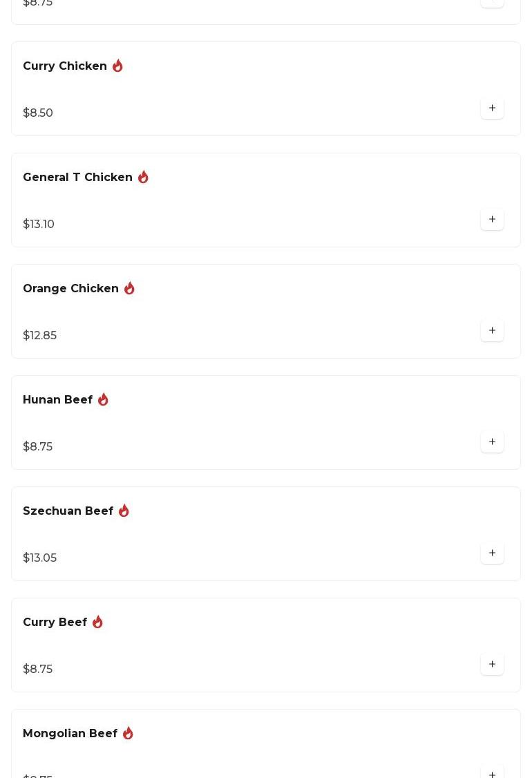Click the $12.85 price under Orange Chicken
The width and height of the screenshot is (532, 778).
tap(40, 336)
